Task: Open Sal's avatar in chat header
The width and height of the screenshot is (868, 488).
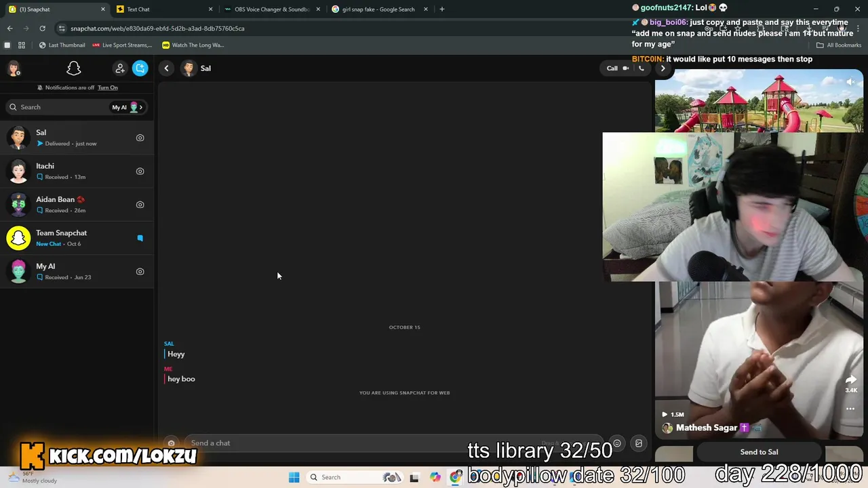Action: pyautogui.click(x=189, y=68)
